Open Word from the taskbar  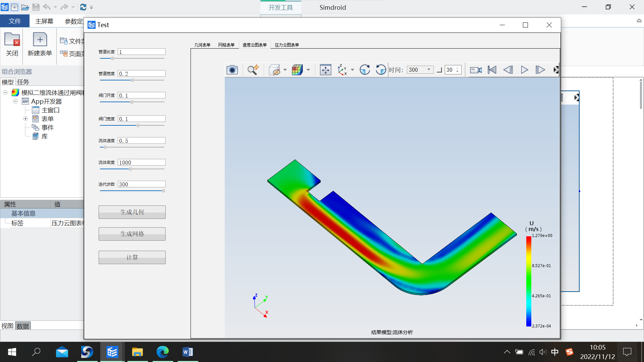pyautogui.click(x=188, y=352)
